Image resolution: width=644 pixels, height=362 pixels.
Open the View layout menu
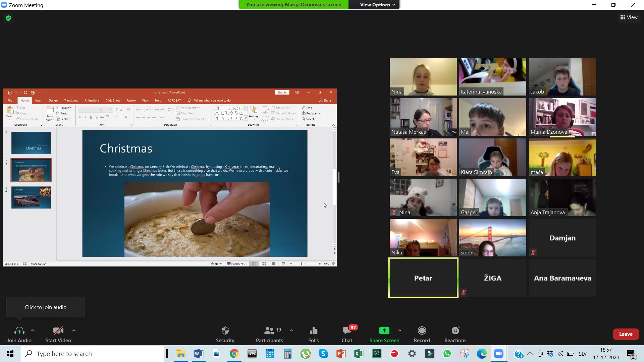pyautogui.click(x=629, y=17)
